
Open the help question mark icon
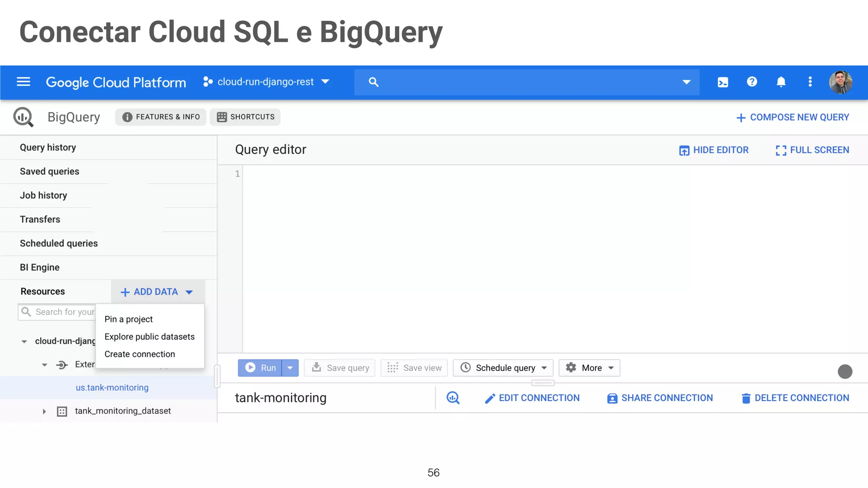[752, 82]
